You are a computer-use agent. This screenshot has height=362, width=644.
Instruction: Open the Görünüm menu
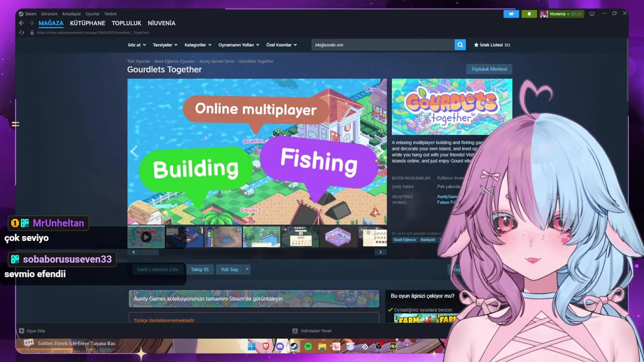tap(49, 14)
